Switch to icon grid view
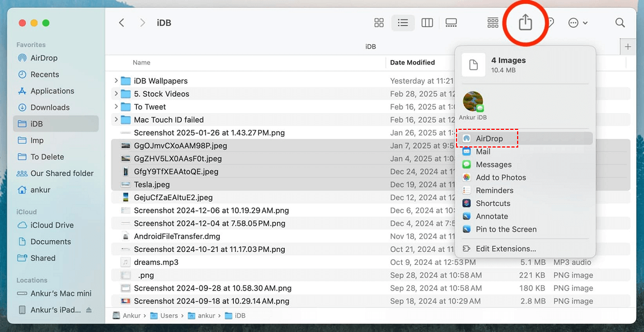This screenshot has height=332, width=644. [x=379, y=22]
